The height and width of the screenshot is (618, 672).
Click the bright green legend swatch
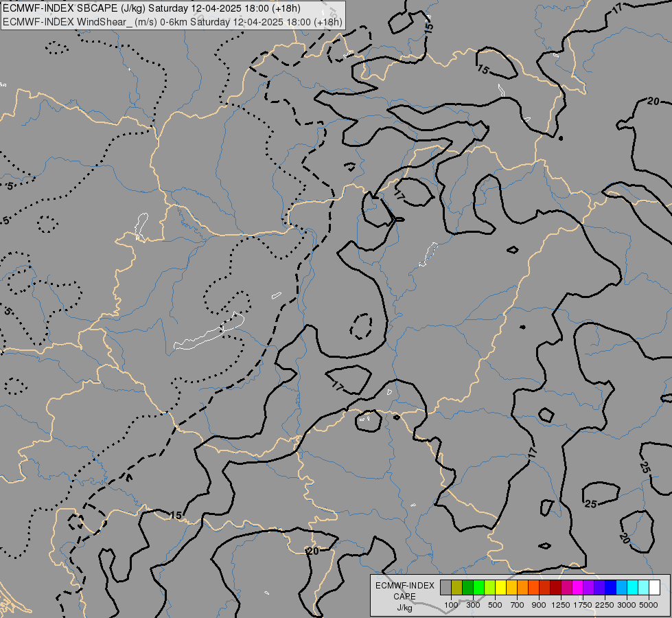click(x=478, y=587)
